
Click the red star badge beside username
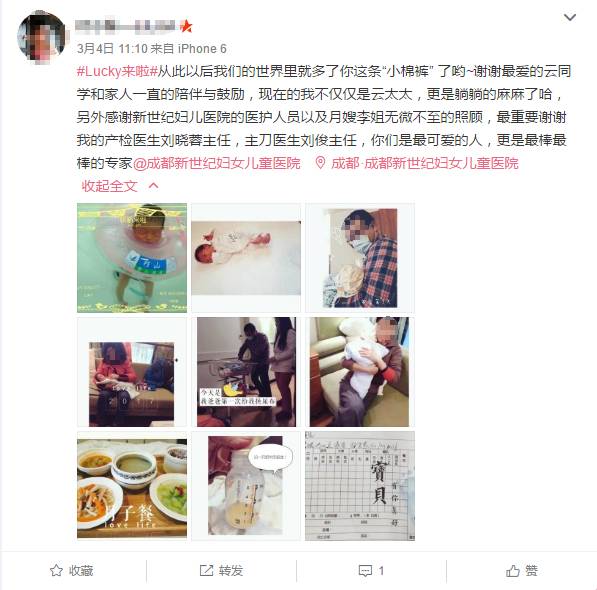[x=186, y=26]
